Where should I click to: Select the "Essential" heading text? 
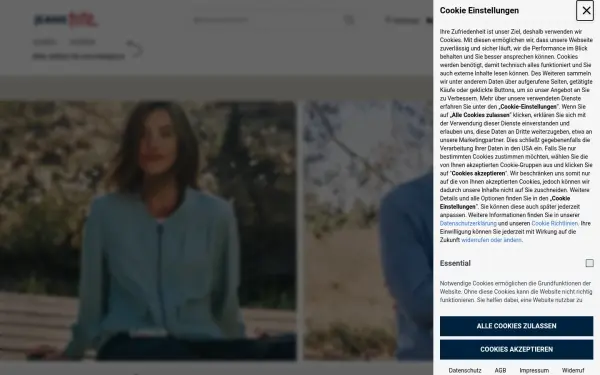pyautogui.click(x=455, y=263)
